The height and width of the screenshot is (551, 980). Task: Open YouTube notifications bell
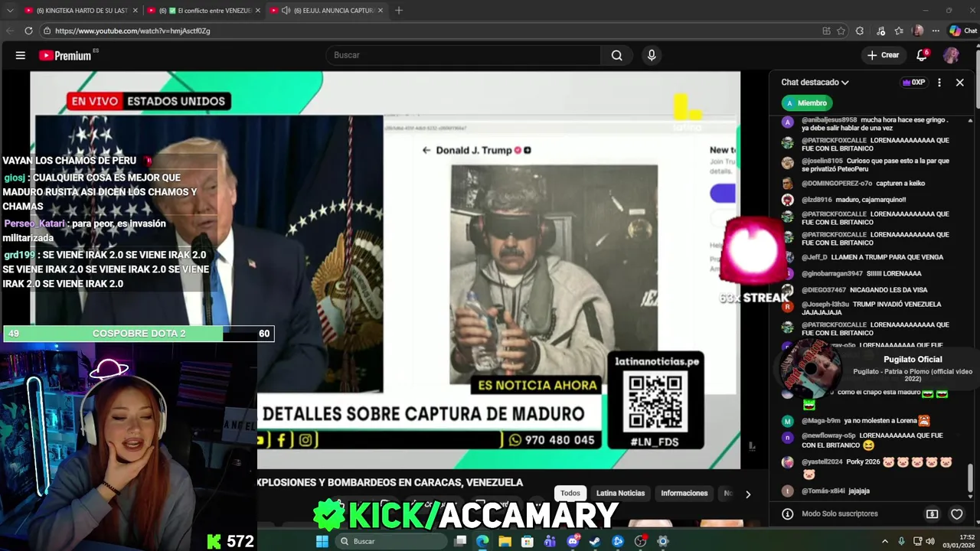(x=923, y=55)
